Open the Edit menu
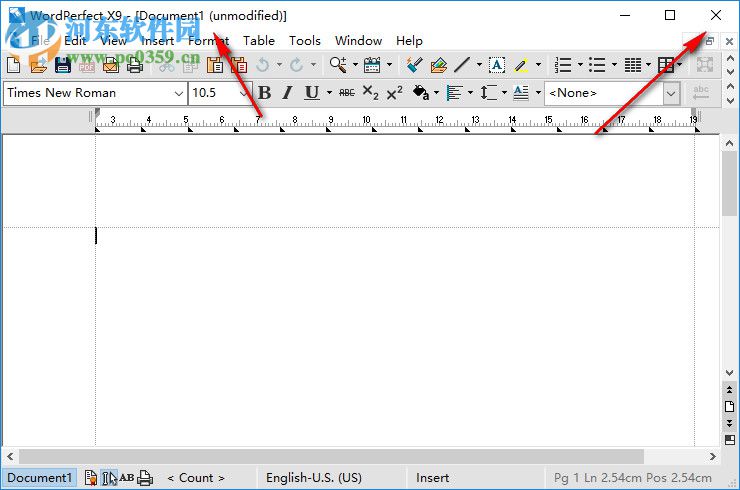 (75, 41)
